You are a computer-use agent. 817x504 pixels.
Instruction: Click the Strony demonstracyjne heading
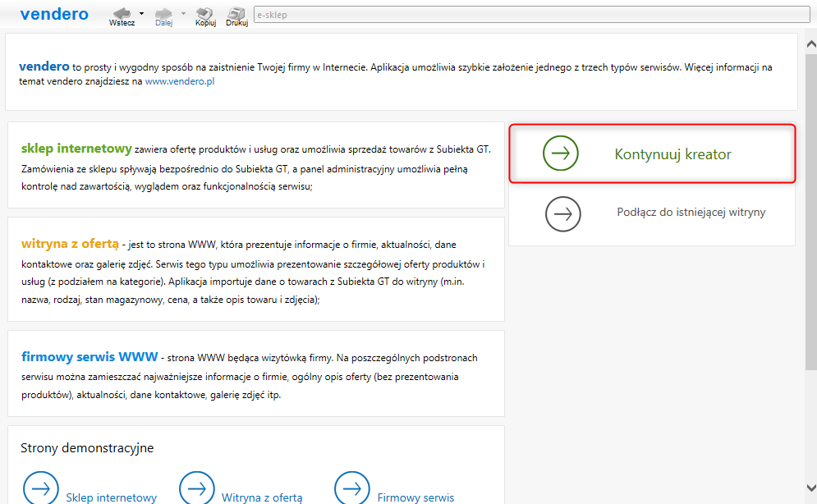tap(87, 447)
